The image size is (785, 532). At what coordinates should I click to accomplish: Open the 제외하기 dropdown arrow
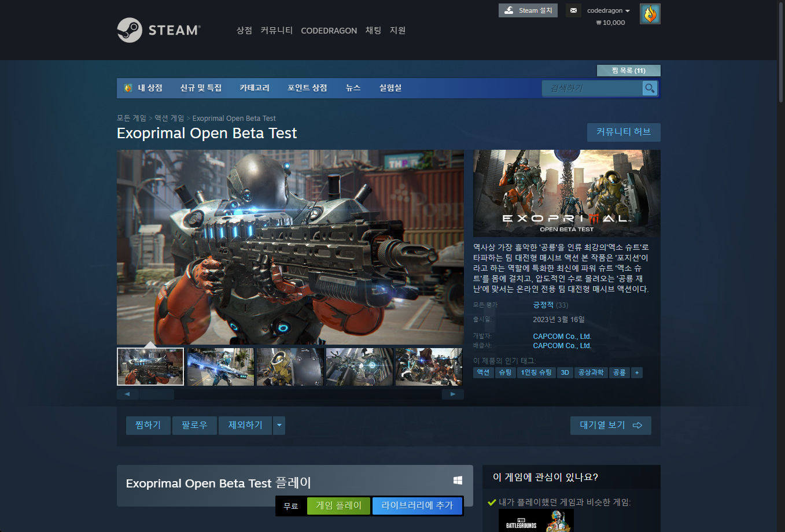279,425
